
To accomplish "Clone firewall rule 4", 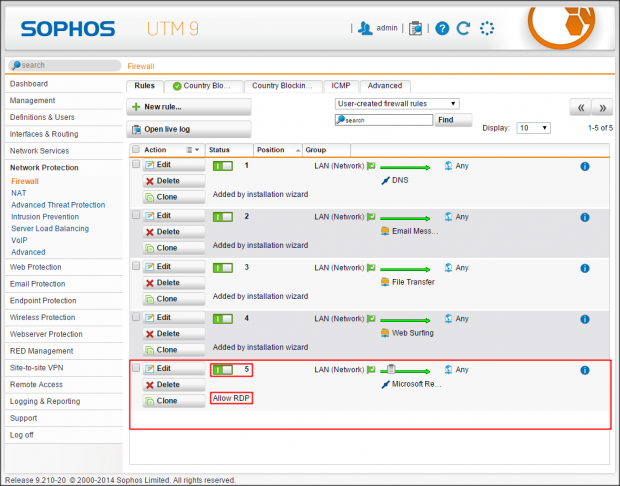I will pos(174,350).
